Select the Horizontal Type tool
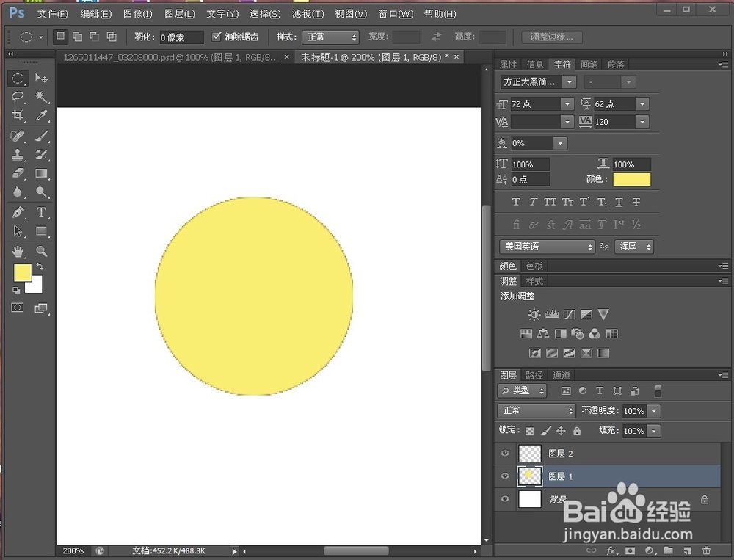Image resolution: width=734 pixels, height=560 pixels. 41,212
